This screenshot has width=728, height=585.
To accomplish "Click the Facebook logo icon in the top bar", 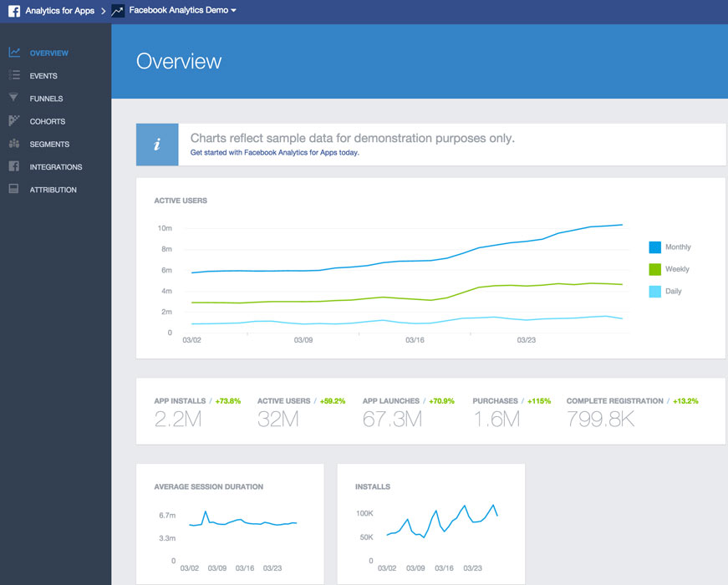I will point(14,11).
